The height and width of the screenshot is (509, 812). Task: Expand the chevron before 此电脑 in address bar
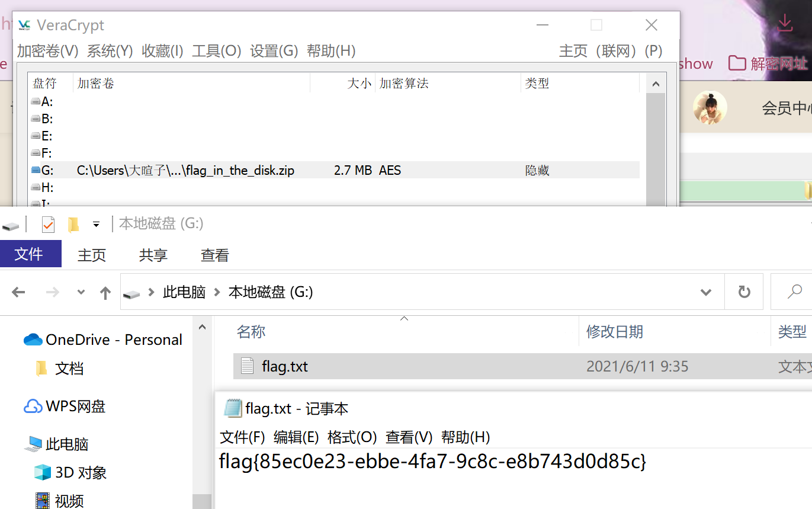coord(152,292)
